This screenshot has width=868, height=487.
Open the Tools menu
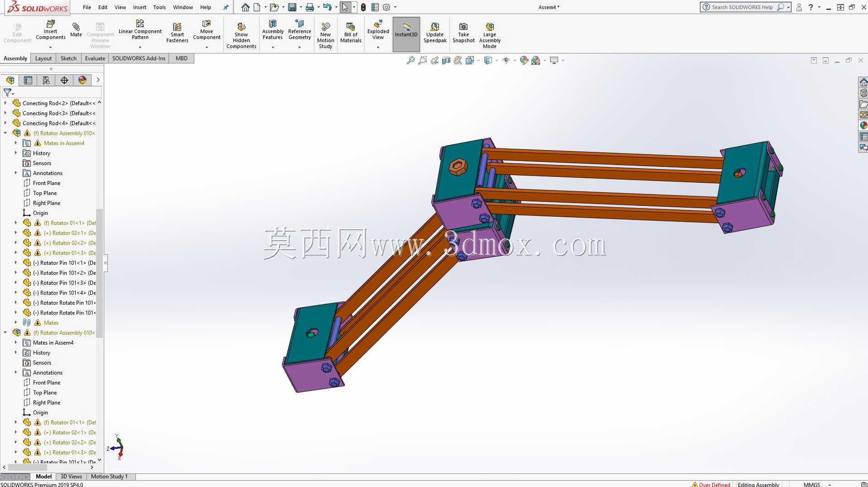159,7
